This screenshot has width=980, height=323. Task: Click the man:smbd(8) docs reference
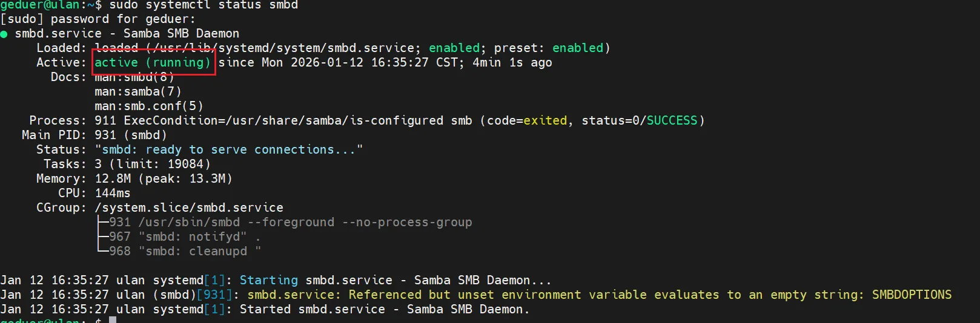pos(134,77)
